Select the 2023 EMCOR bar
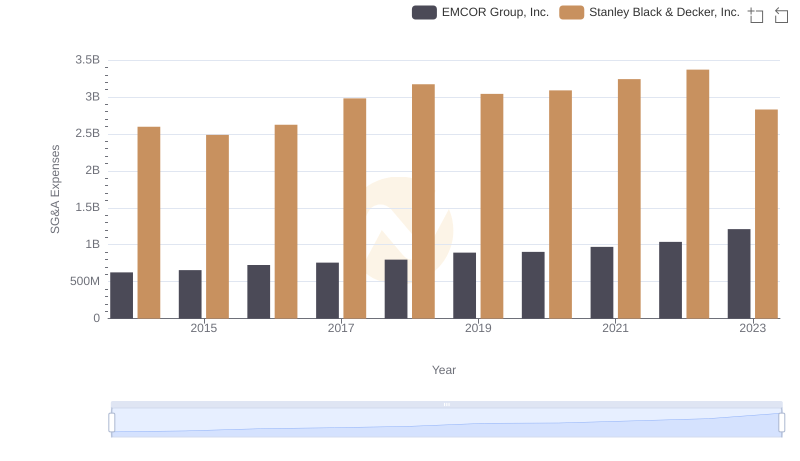This screenshot has height=461, width=800. pyautogui.click(x=739, y=274)
